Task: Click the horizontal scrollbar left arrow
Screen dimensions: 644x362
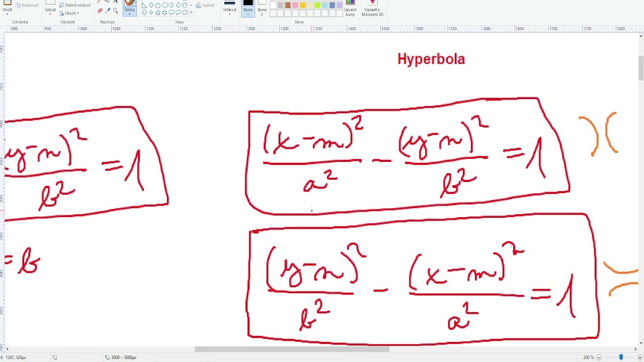Action: 7,349
